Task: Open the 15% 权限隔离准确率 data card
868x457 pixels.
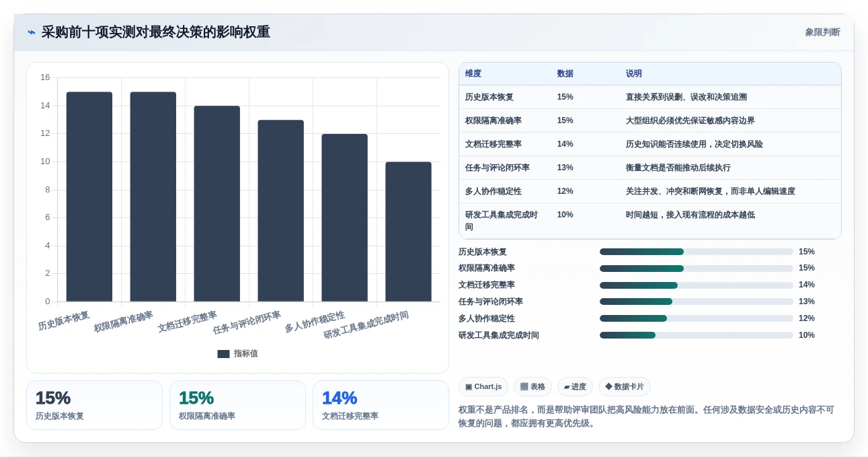Action: pyautogui.click(x=237, y=405)
